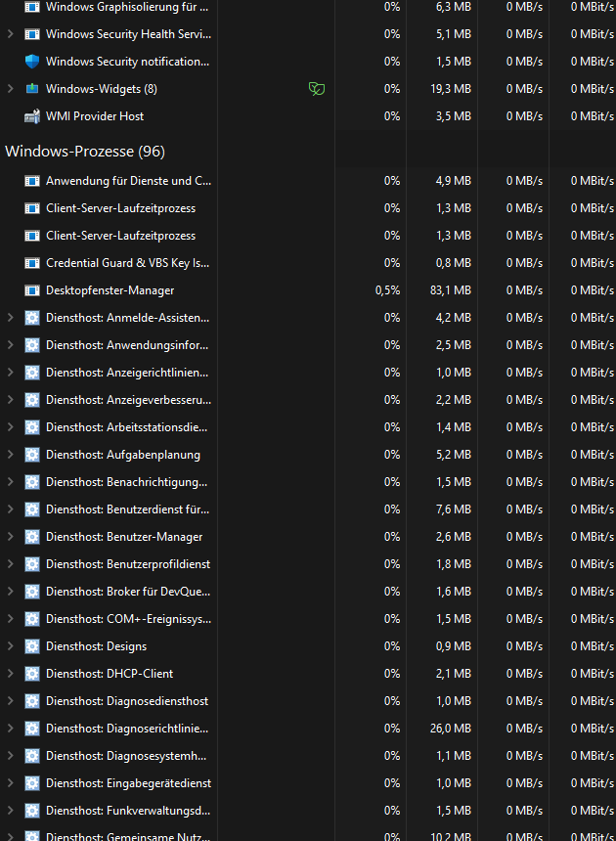
Task: Click the Diensthost: Benutzer-Manager gear icon
Action: 32,536
